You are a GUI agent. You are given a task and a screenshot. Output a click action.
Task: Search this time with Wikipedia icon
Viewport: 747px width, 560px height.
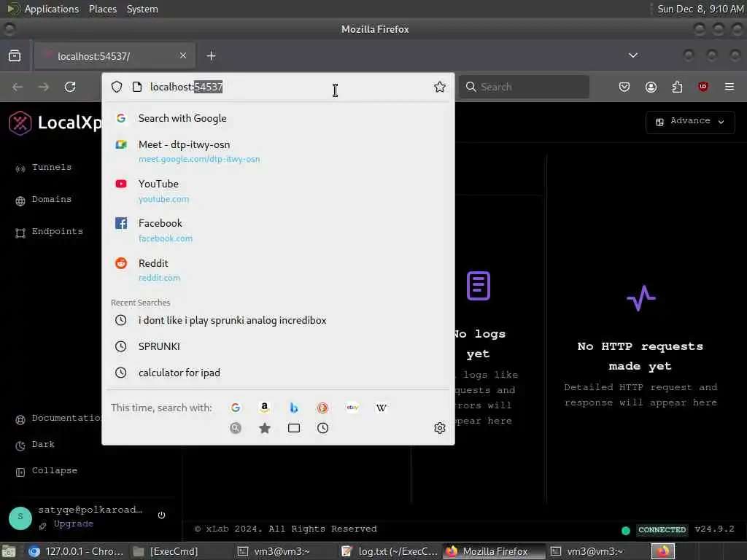click(x=381, y=408)
